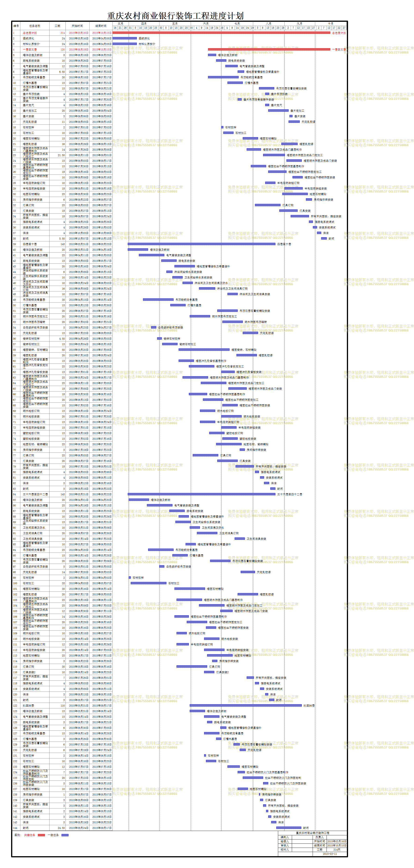Click the chart title 重庆农村商业银行装饰工程进度计划
This screenshot has width=414, height=868.
[x=175, y=16]
